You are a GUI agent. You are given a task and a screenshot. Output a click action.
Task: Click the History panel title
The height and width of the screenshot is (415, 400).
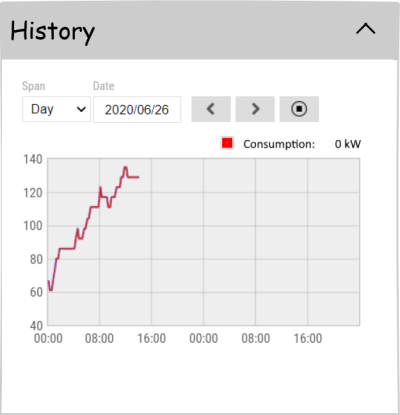pyautogui.click(x=53, y=32)
